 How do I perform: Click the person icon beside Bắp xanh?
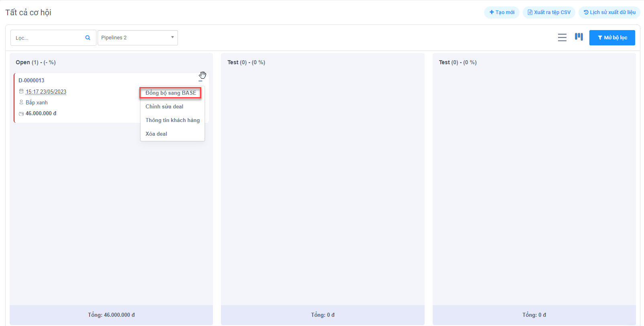click(21, 102)
